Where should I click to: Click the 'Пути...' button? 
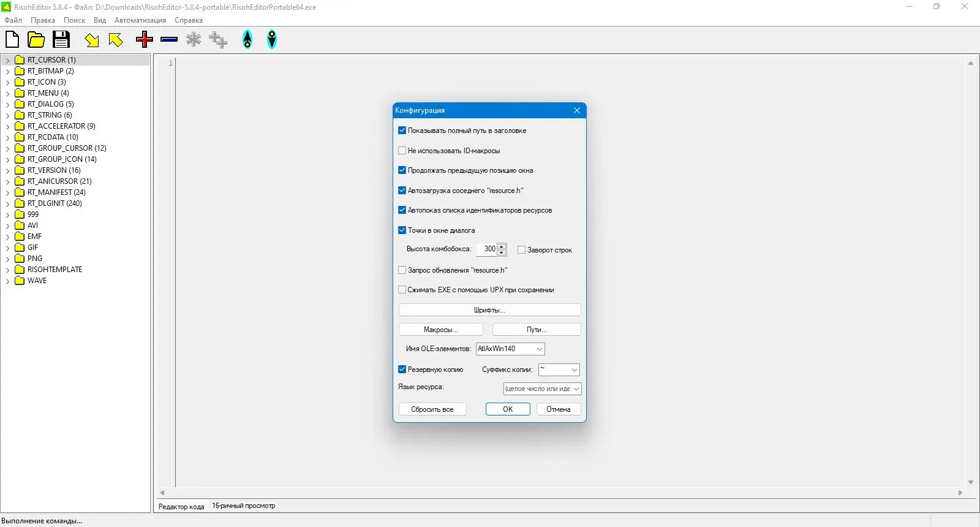[537, 330]
